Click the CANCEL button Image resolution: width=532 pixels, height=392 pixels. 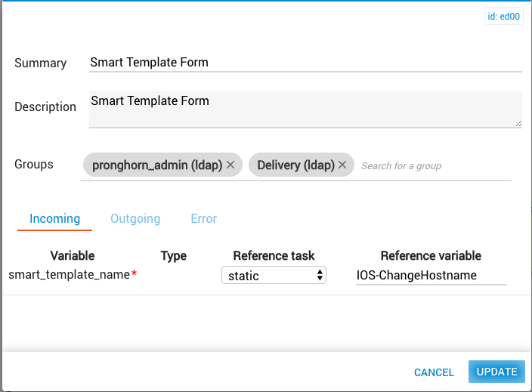click(x=434, y=372)
